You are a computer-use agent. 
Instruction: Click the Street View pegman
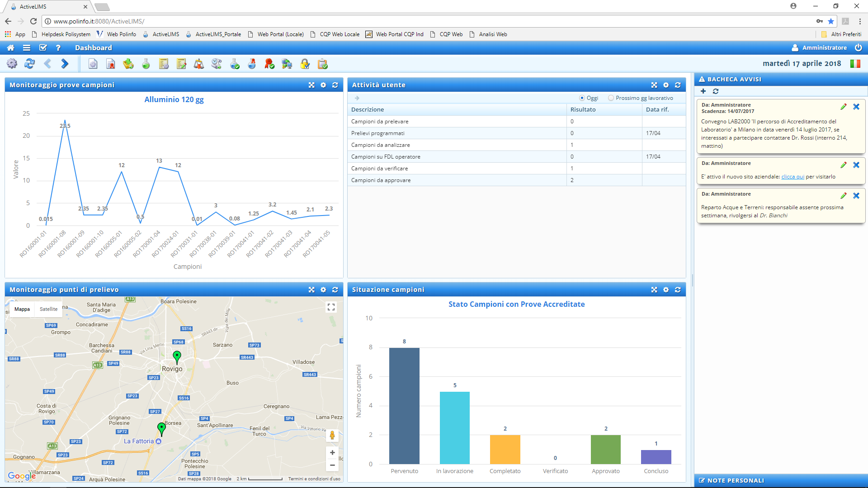pos(332,435)
